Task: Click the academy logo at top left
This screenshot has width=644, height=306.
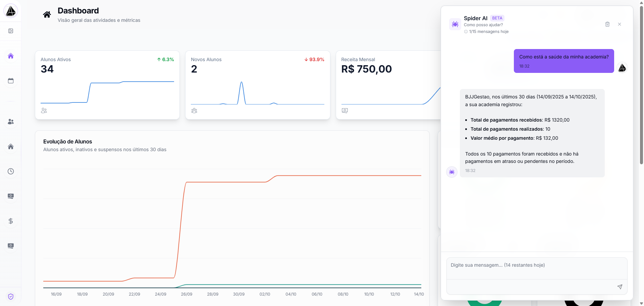Action: coord(11,11)
